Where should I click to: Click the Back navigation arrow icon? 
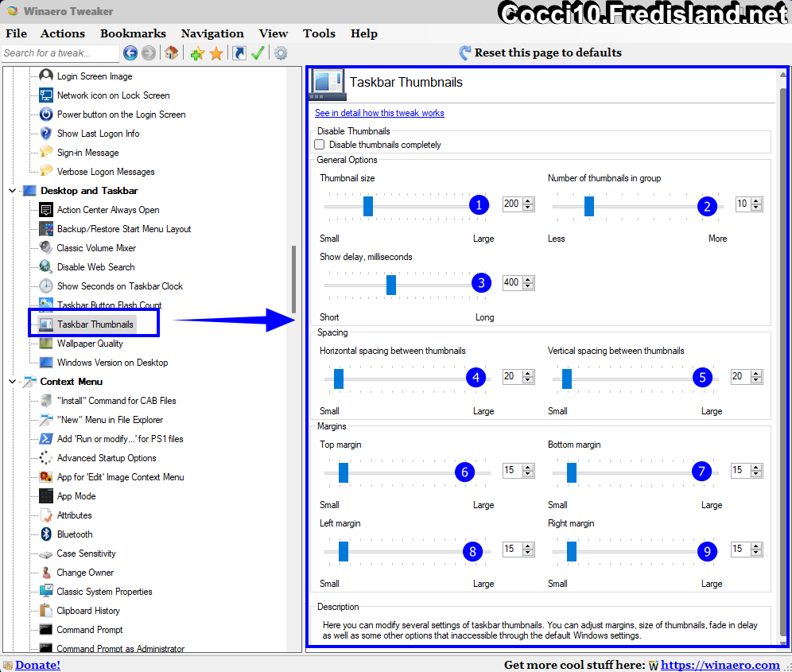click(x=130, y=52)
